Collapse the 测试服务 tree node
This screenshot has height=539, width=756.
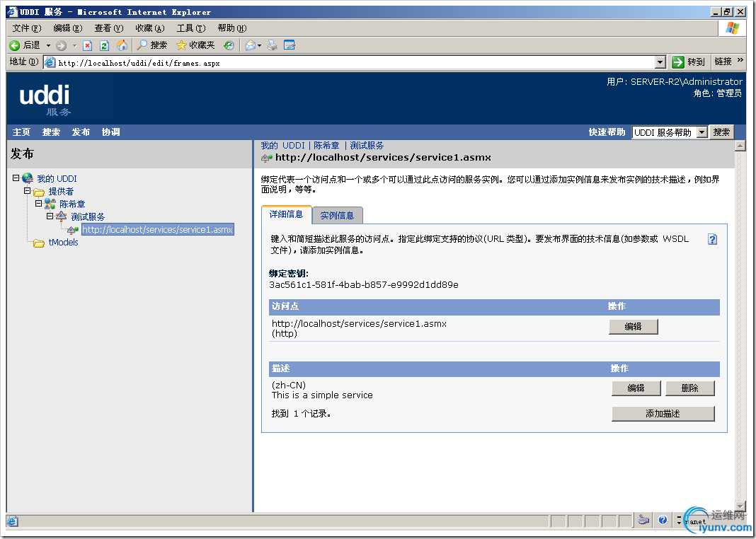(x=50, y=216)
